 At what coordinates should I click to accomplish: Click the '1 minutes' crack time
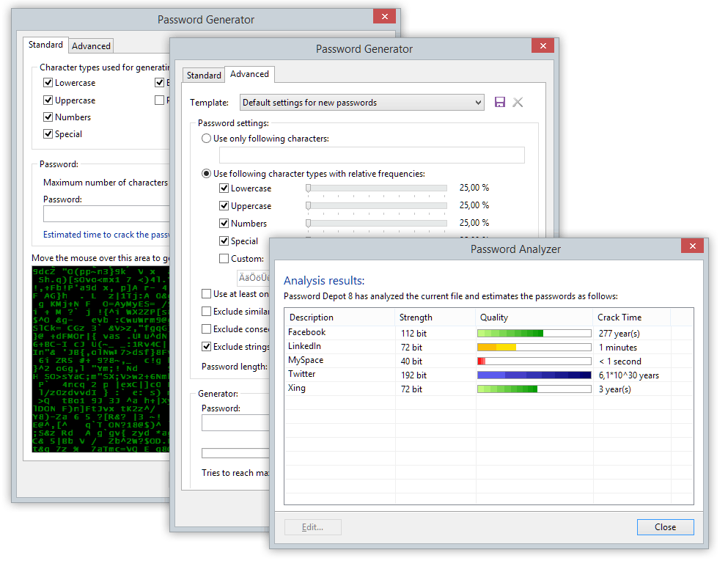point(617,348)
